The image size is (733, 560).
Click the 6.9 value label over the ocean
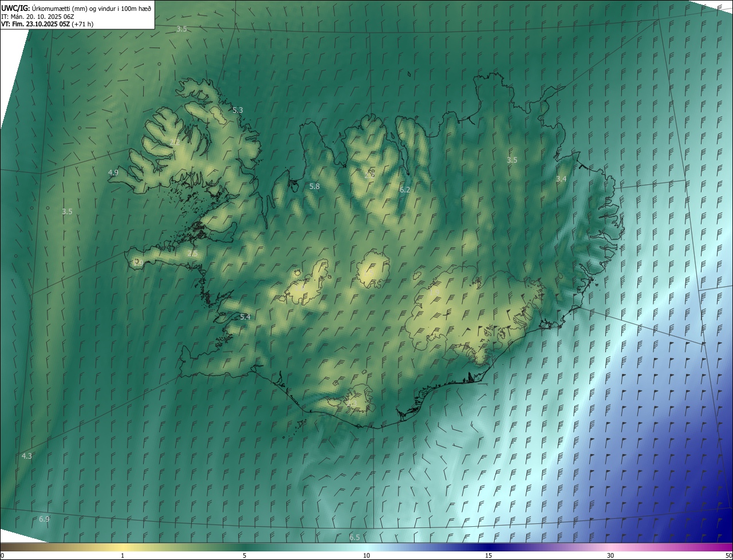coord(44,519)
